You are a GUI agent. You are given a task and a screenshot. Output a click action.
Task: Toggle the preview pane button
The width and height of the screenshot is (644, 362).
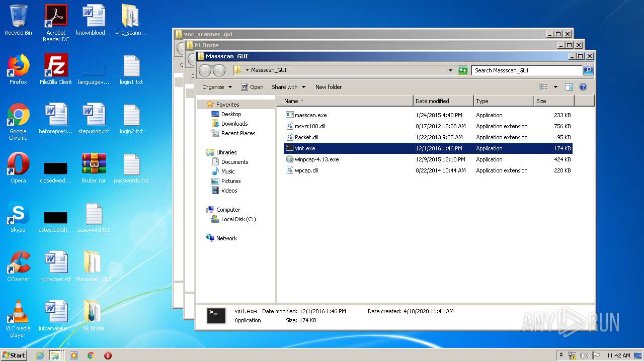[569, 87]
